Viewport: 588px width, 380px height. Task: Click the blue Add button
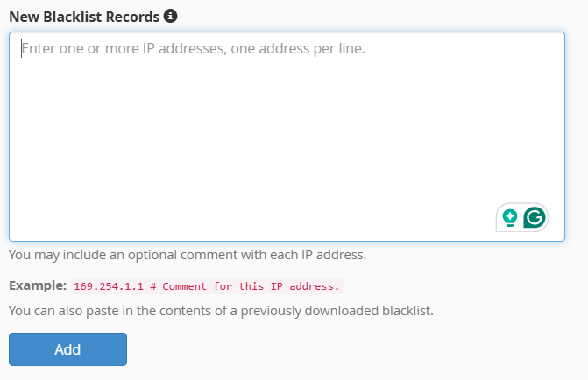click(67, 349)
